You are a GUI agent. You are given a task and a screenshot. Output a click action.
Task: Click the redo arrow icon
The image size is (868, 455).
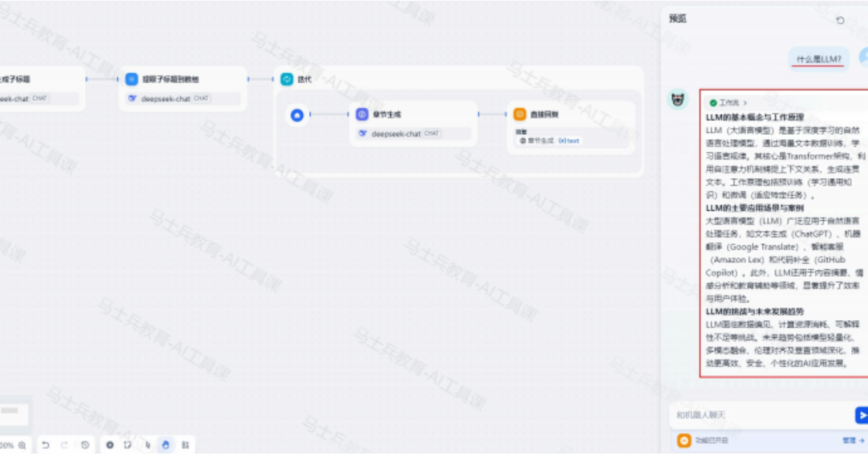pos(64,445)
